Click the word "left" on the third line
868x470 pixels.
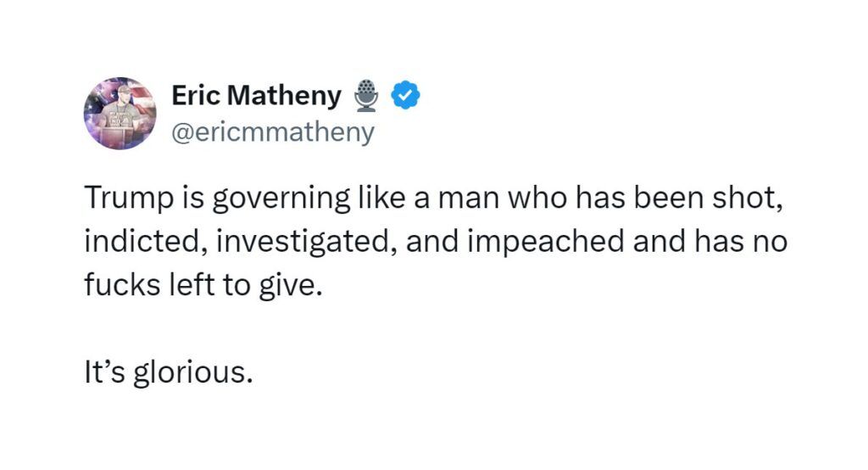[x=189, y=286]
